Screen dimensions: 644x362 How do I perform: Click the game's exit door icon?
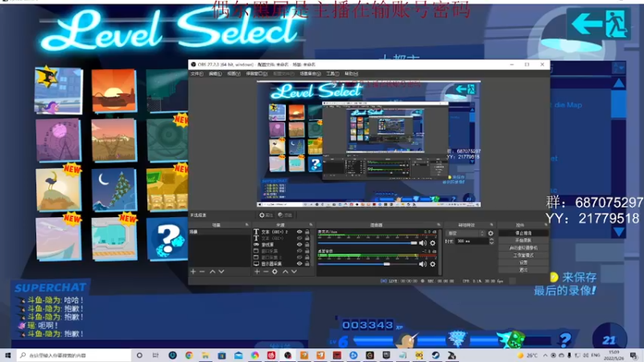616,25
